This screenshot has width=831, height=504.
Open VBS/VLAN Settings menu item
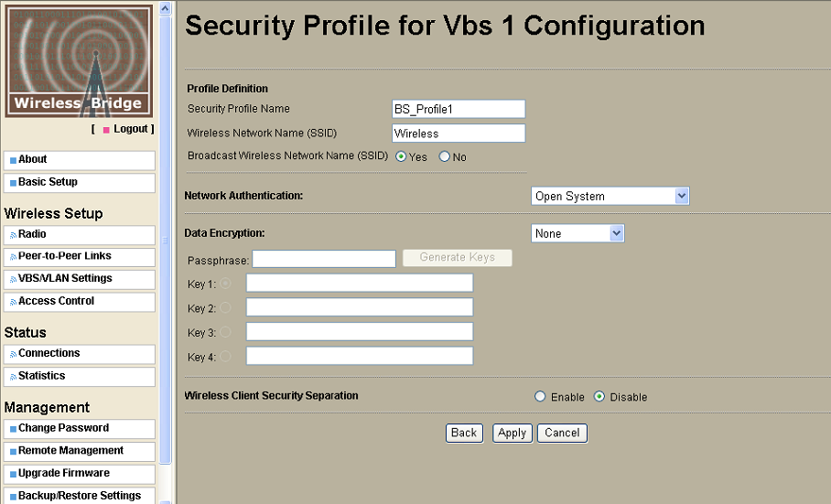[80, 280]
